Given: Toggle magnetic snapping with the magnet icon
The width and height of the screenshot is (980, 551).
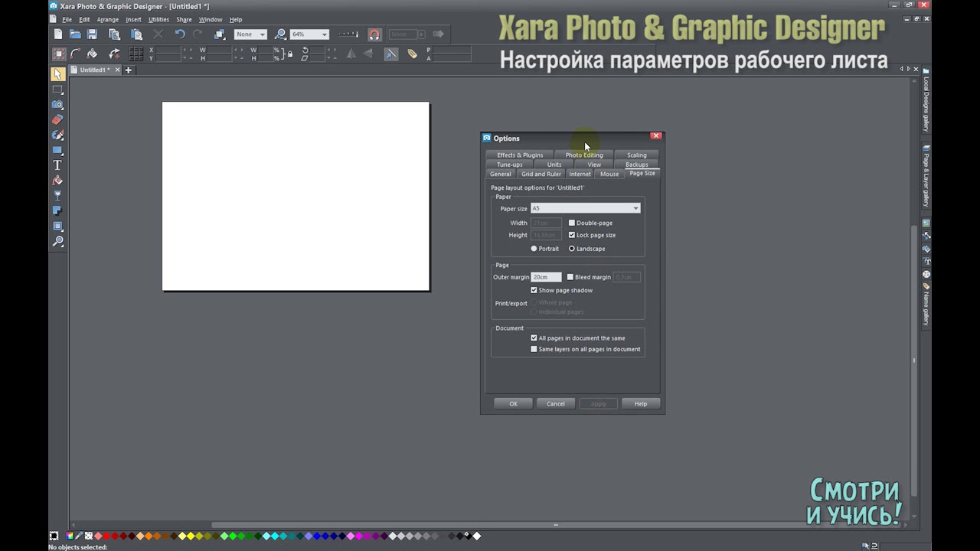Looking at the screenshot, I should [x=374, y=34].
